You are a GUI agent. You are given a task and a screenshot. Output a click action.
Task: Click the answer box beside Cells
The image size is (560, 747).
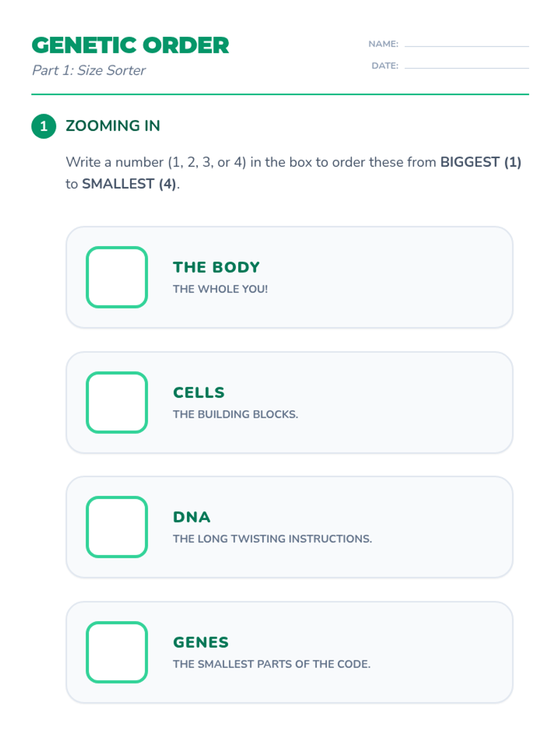coord(117,402)
